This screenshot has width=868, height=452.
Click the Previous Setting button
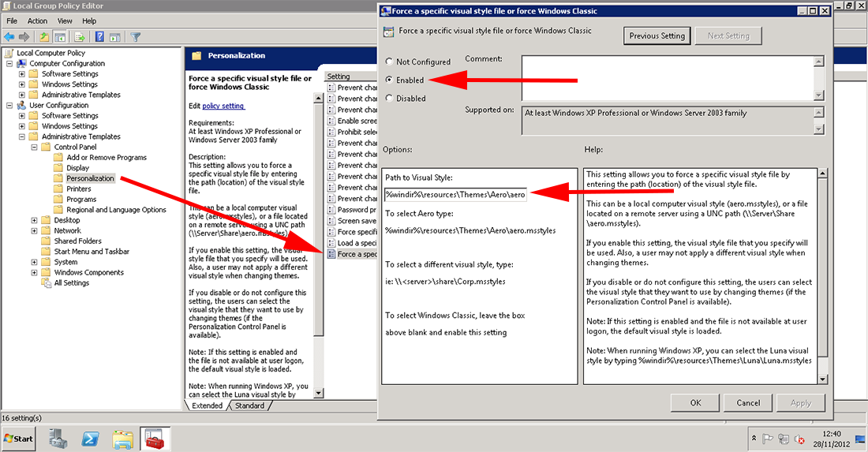[x=657, y=36]
